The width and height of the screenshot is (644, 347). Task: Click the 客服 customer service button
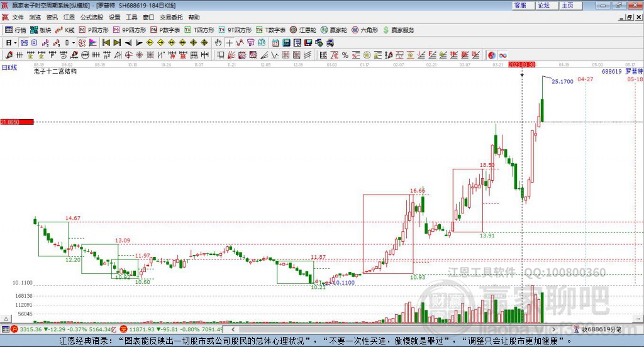pos(523,5)
